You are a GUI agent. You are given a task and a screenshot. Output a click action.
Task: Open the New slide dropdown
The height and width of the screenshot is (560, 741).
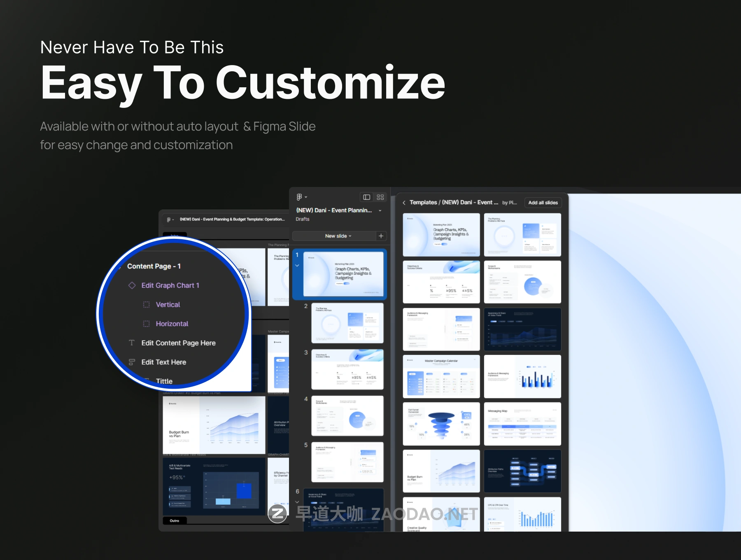338,236
